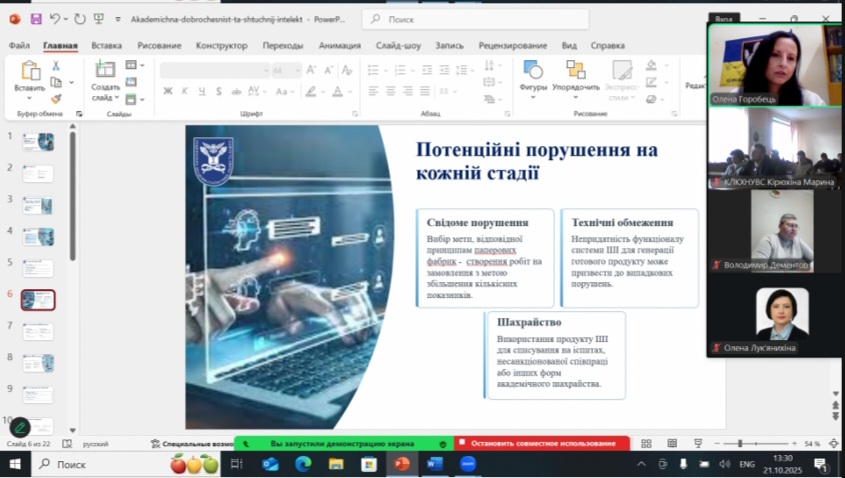This screenshot has height=478, width=845.
Task: Click the Фигуры shapes icon
Action: click(533, 72)
